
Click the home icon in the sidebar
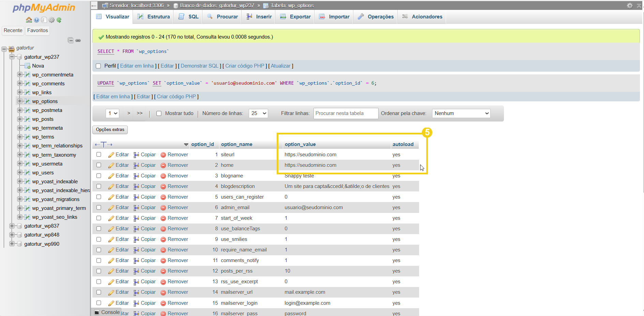[x=29, y=20]
